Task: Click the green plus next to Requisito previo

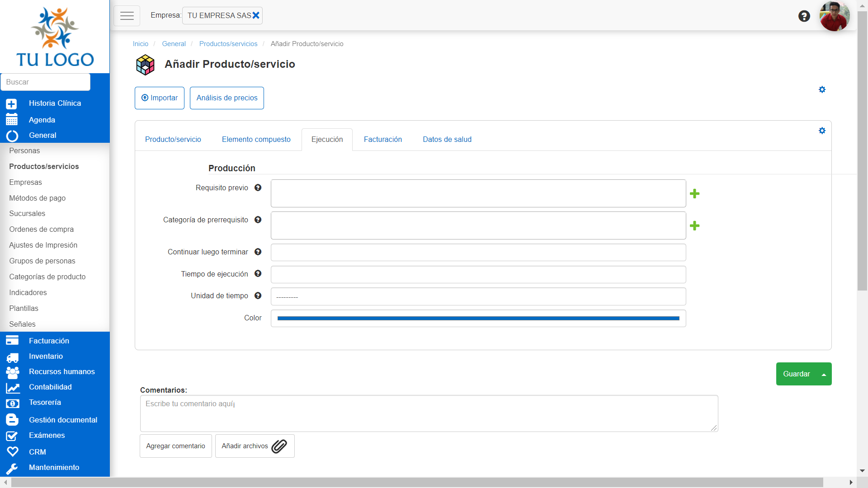Action: (x=694, y=194)
